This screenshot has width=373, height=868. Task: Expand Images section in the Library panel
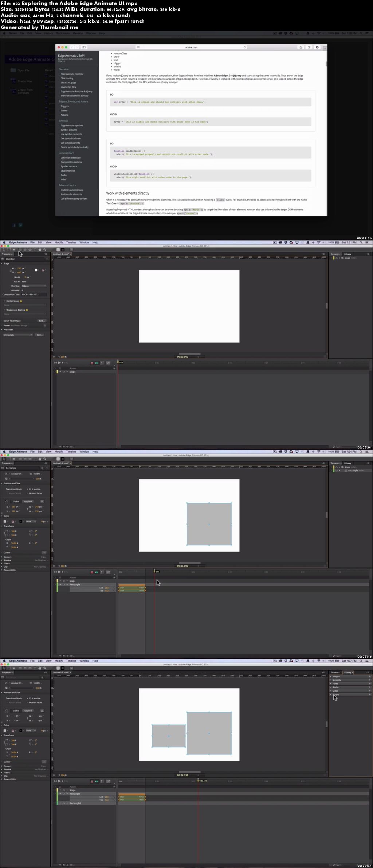pos(331,676)
